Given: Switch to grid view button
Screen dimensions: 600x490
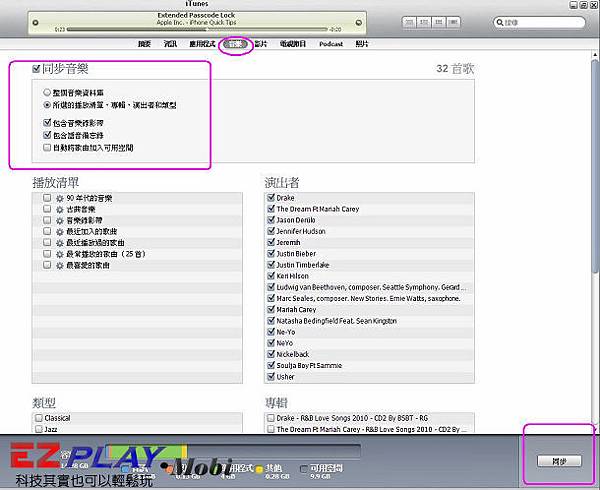Looking at the screenshot, I should 439,22.
